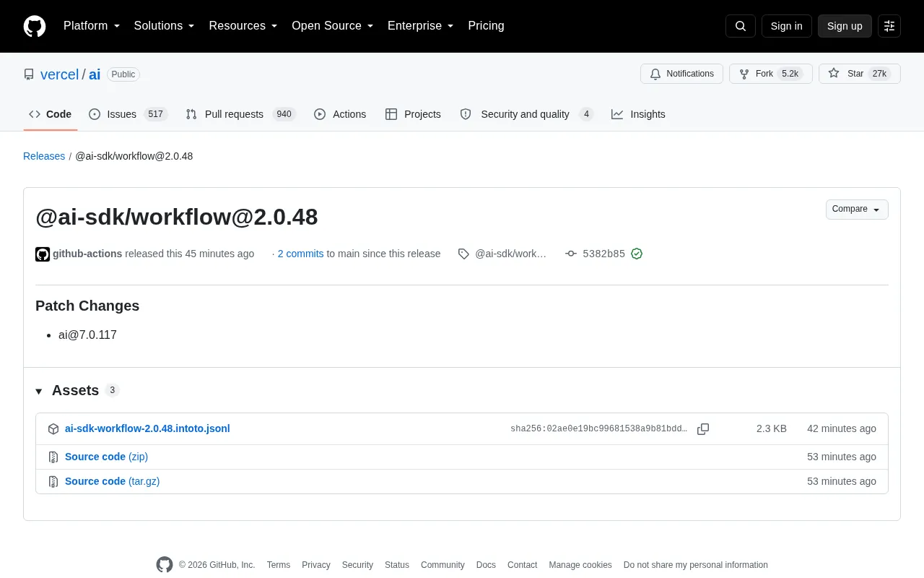
Task: Open the Resources dropdown
Action: pos(243,26)
